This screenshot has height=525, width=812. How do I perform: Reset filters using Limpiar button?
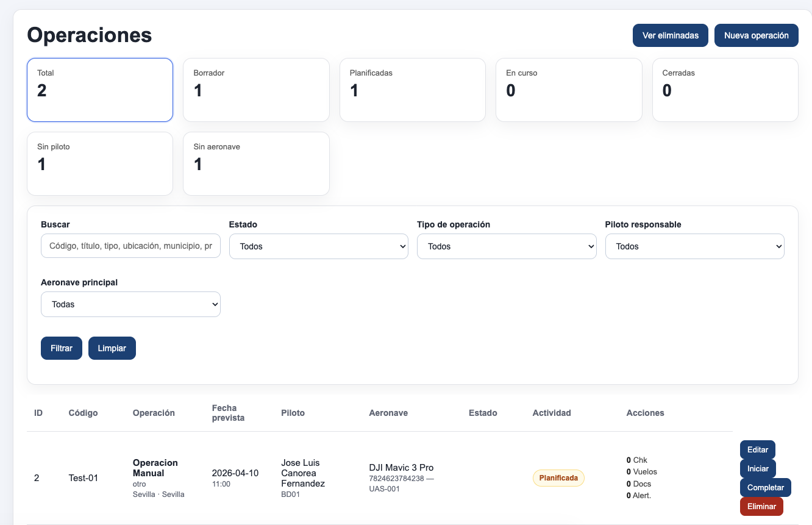[112, 348]
